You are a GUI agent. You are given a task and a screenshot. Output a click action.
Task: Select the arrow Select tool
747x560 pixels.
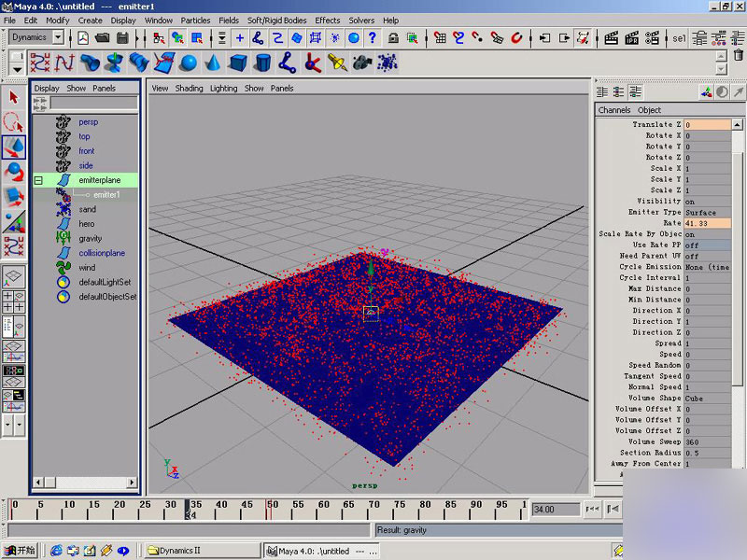(14, 97)
